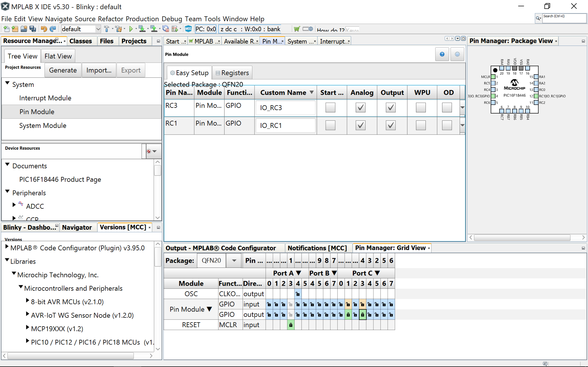Click the Search (Ctrl+I) box

pos(564,18)
